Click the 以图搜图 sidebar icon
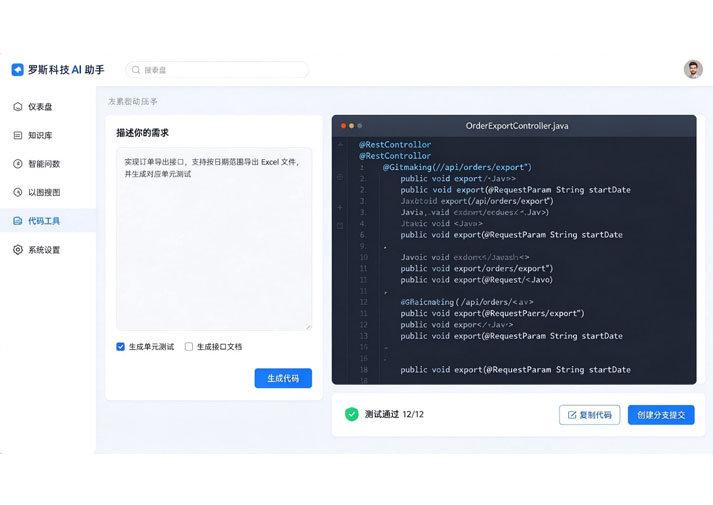Image resolution: width=713 pixels, height=505 pixels. point(18,192)
